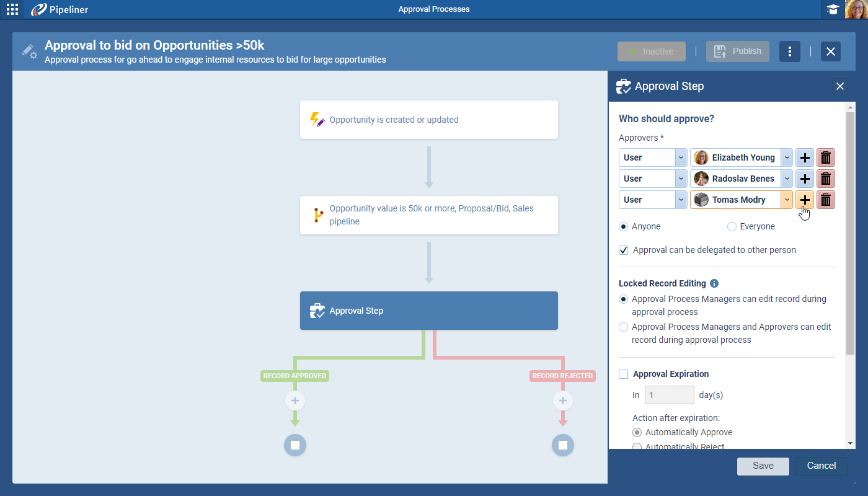Click the Publish button
This screenshot has width=868, height=496.
[737, 51]
